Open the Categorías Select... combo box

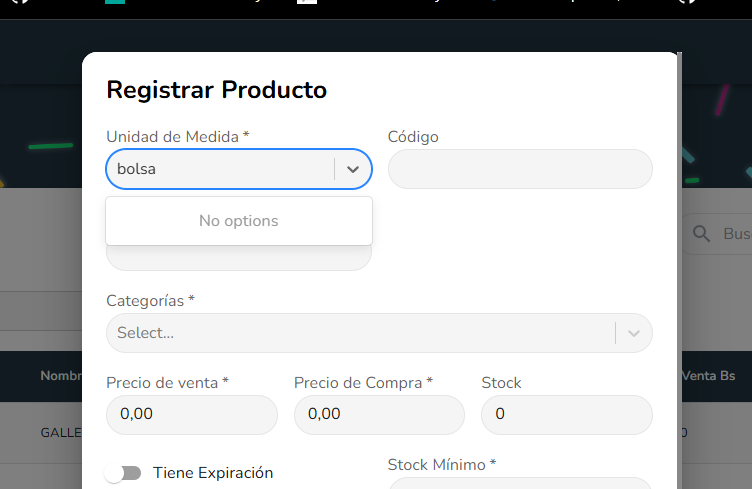click(360, 333)
